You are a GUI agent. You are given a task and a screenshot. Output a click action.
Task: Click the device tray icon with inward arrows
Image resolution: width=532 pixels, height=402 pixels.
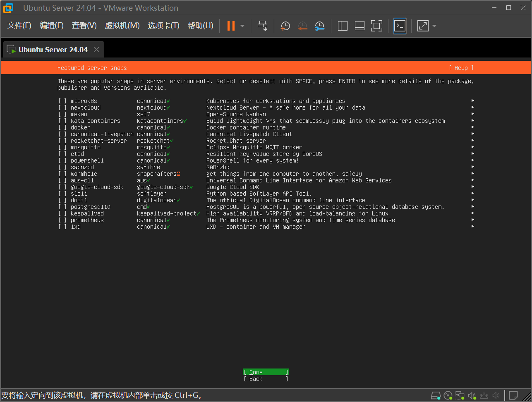[484, 396]
